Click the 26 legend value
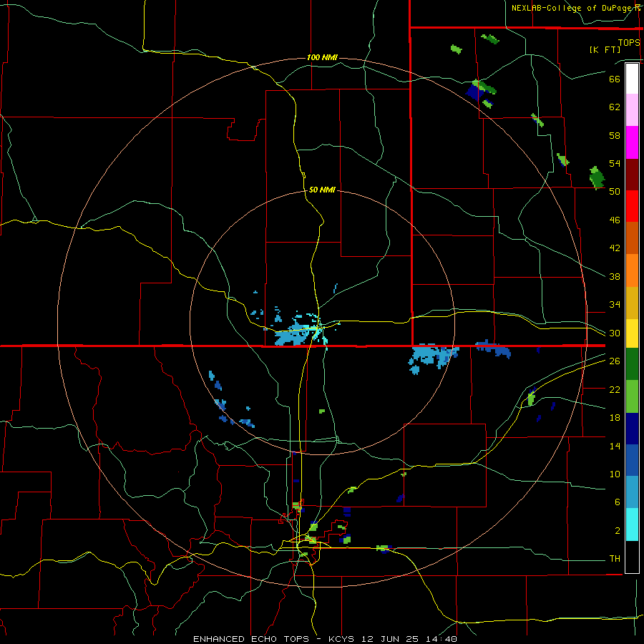 [x=615, y=361]
